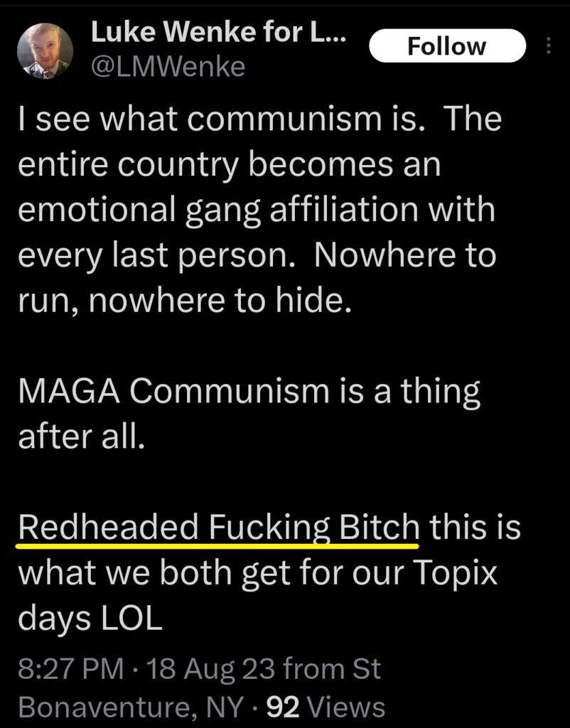Click 'I see what communism is.' sentence

[222, 119]
